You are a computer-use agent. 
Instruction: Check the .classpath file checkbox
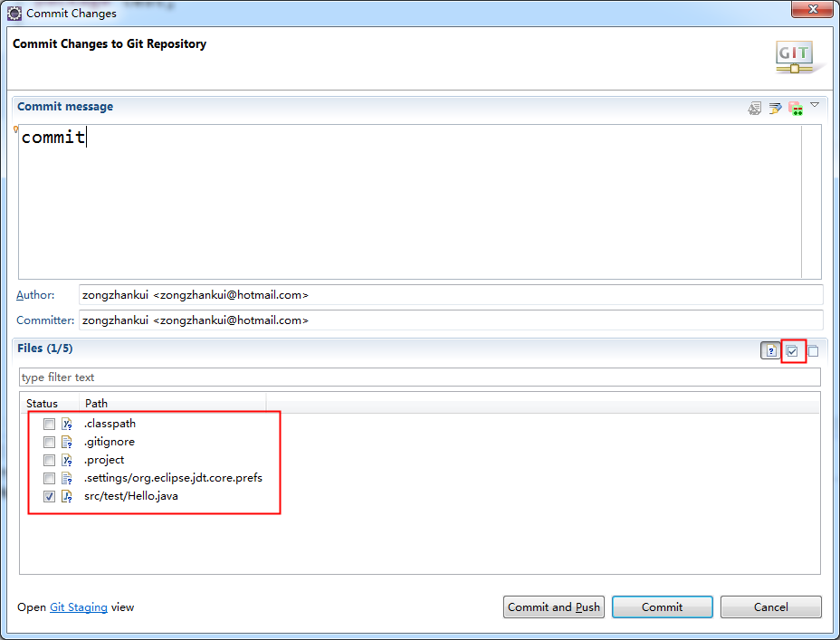tap(49, 423)
